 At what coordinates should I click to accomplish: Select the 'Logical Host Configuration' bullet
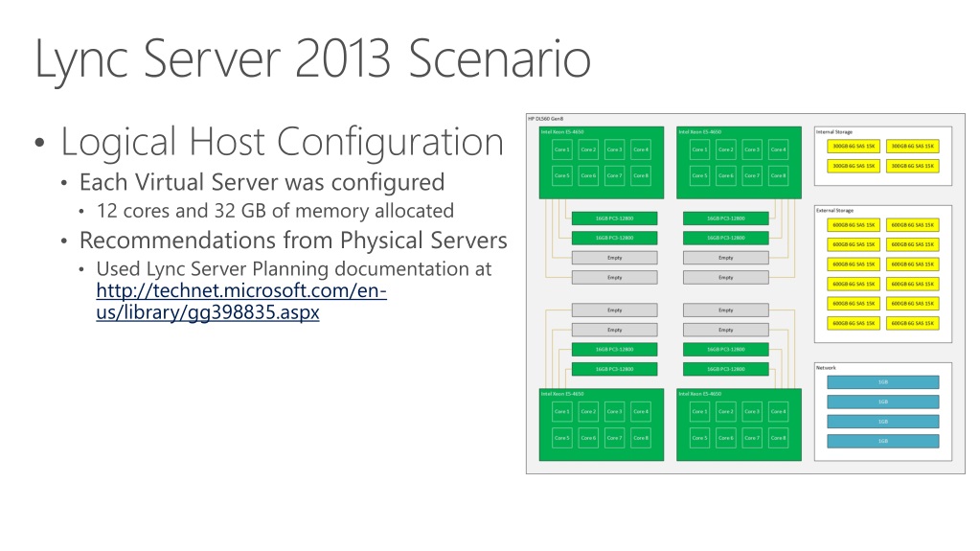coord(282,142)
